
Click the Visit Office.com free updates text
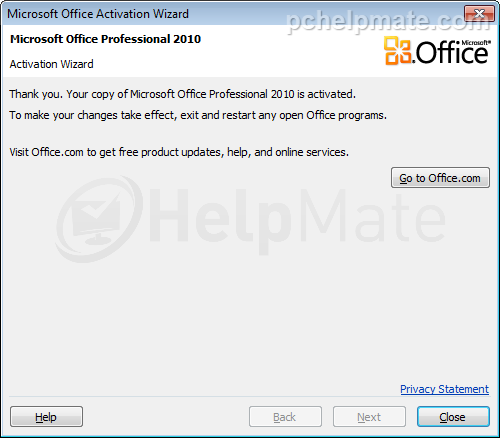179,152
